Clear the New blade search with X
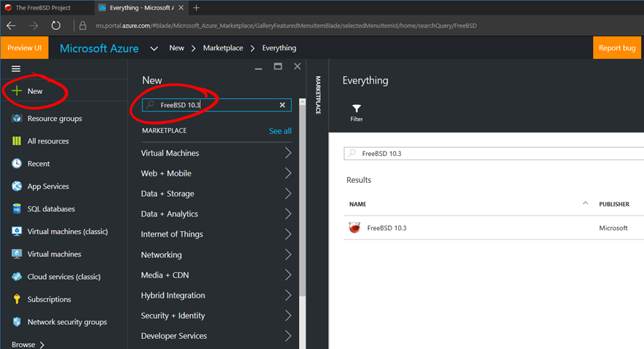644x349 pixels. point(282,105)
